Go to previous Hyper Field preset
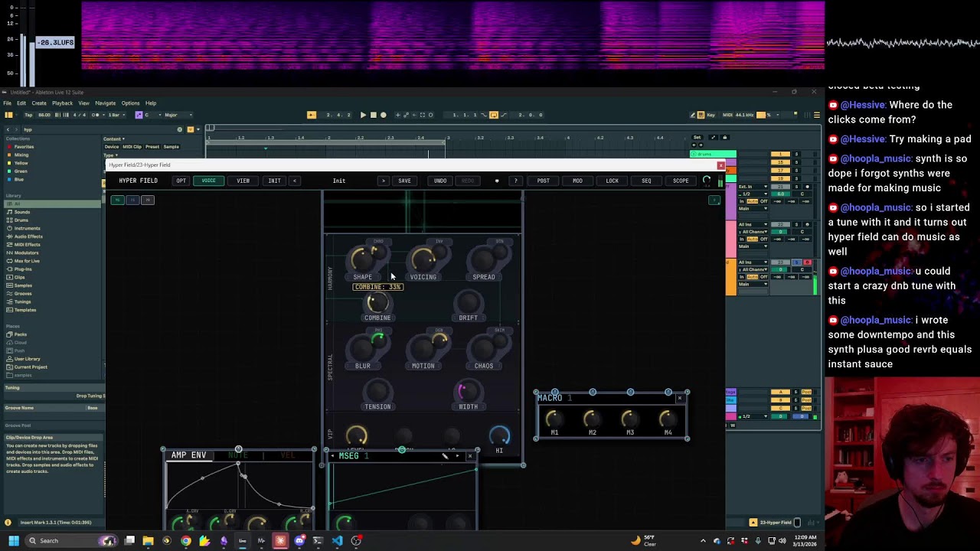 (x=295, y=181)
